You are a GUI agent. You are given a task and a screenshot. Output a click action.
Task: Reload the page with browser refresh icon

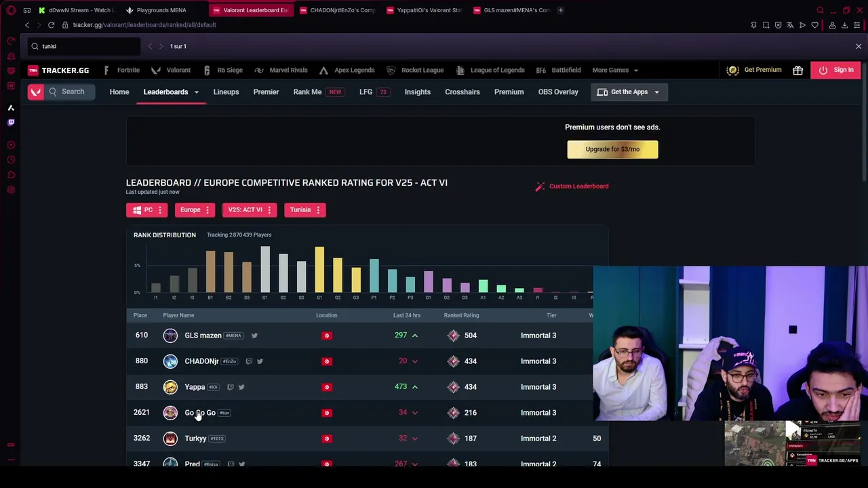click(x=51, y=25)
